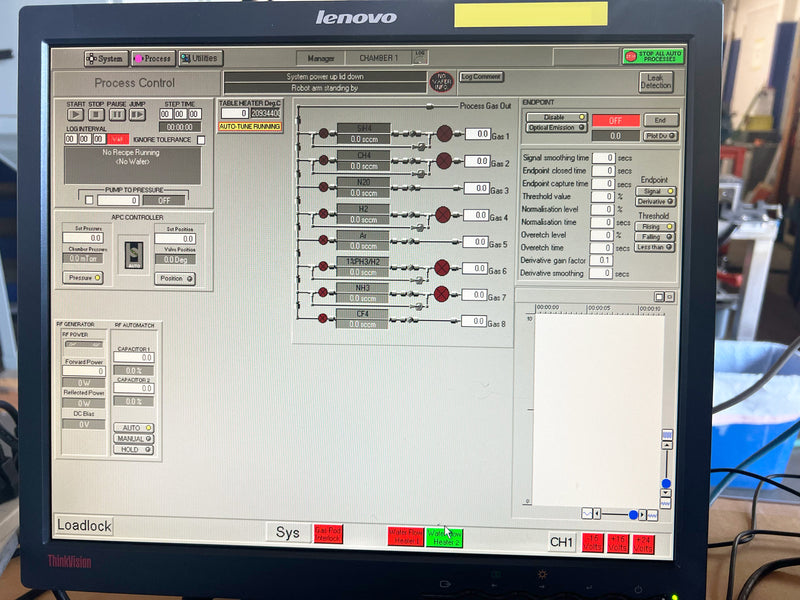Select the CHAMBER 1 tab
Viewport: 800px width, 600px height.
point(379,58)
